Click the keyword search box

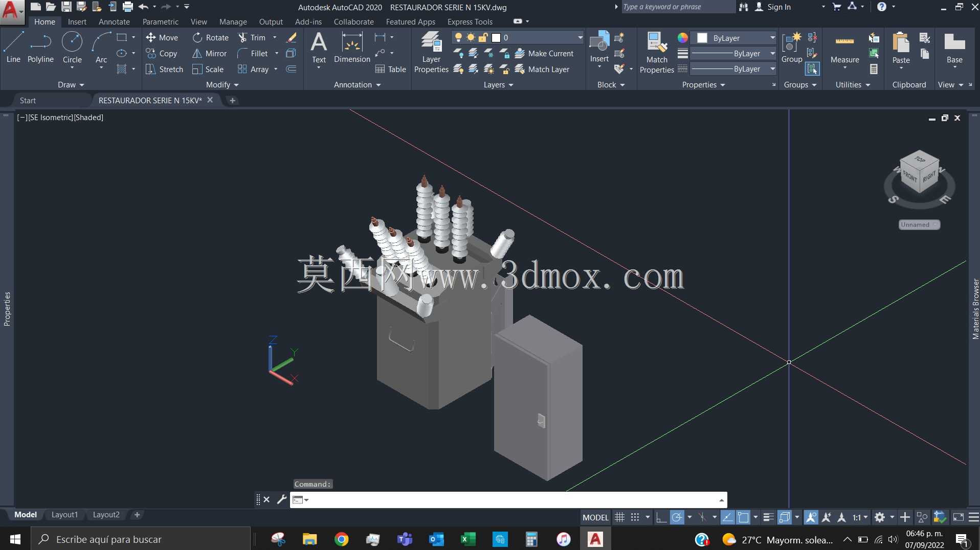677,7
